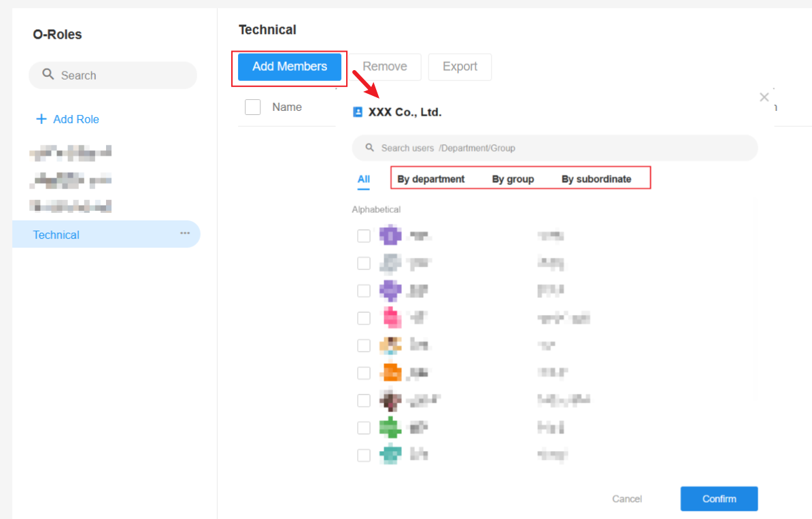Open the By subordinate tab
The image size is (812, 519).
(596, 180)
